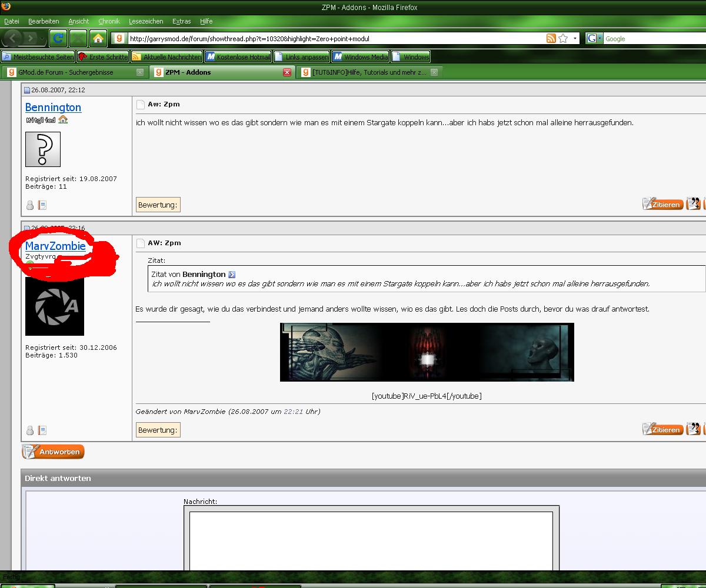Open the Kostenlose Hotmail bookmark
Image resolution: width=706 pixels, height=588 pixels.
tap(238, 57)
